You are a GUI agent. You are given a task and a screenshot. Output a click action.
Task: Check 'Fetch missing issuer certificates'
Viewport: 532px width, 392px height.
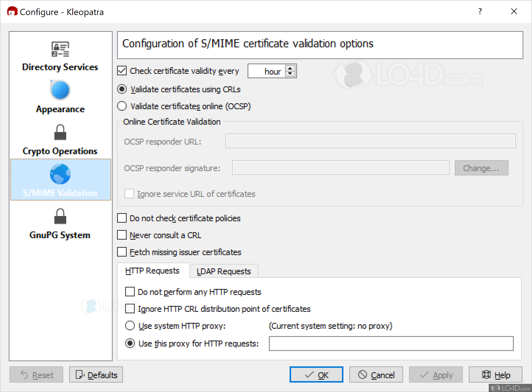[x=121, y=252]
